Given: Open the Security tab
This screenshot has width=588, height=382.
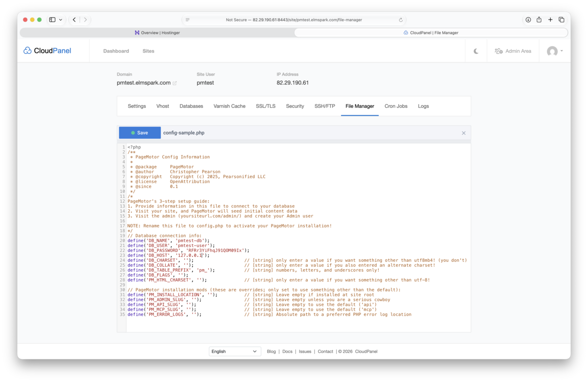Looking at the screenshot, I should (x=295, y=106).
